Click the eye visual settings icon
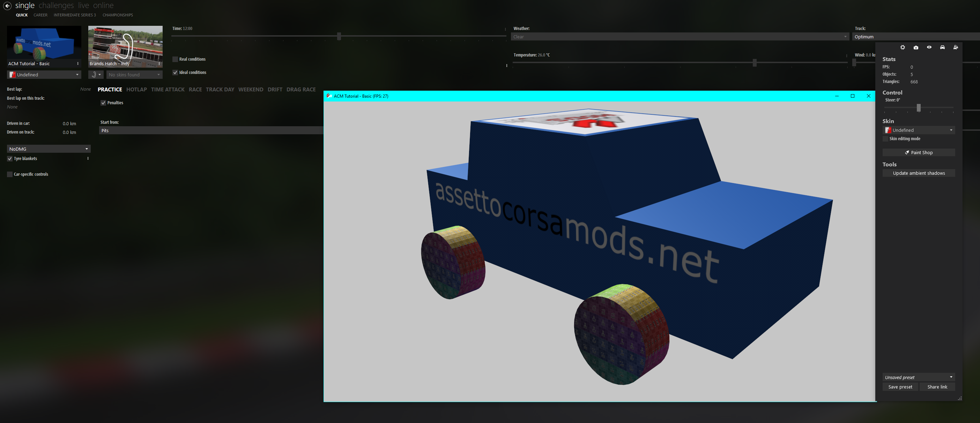 (929, 47)
